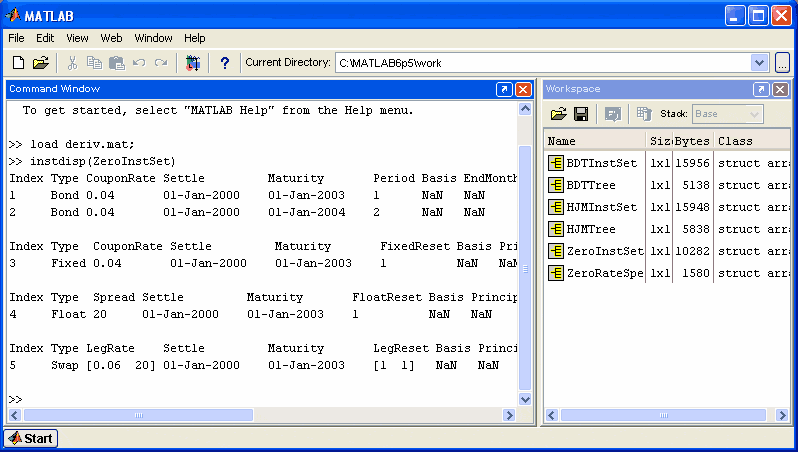Open the Help menu
The height and width of the screenshot is (453, 798).
pyautogui.click(x=194, y=38)
